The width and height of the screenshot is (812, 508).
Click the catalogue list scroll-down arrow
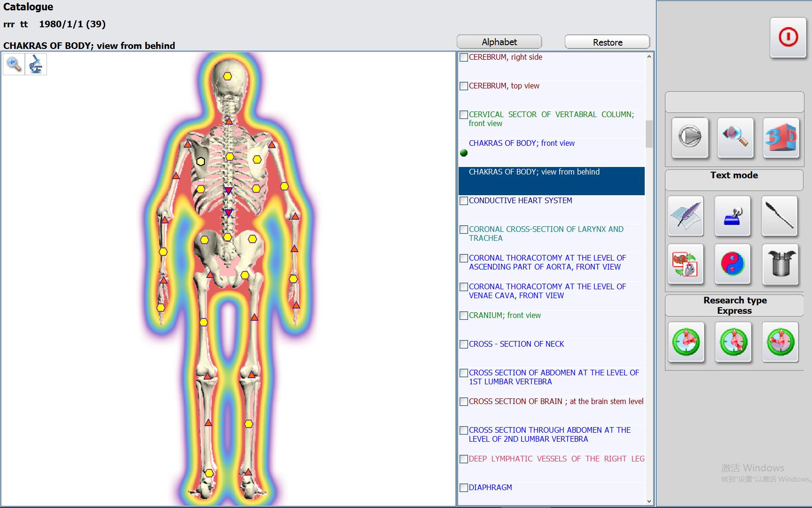point(649,501)
